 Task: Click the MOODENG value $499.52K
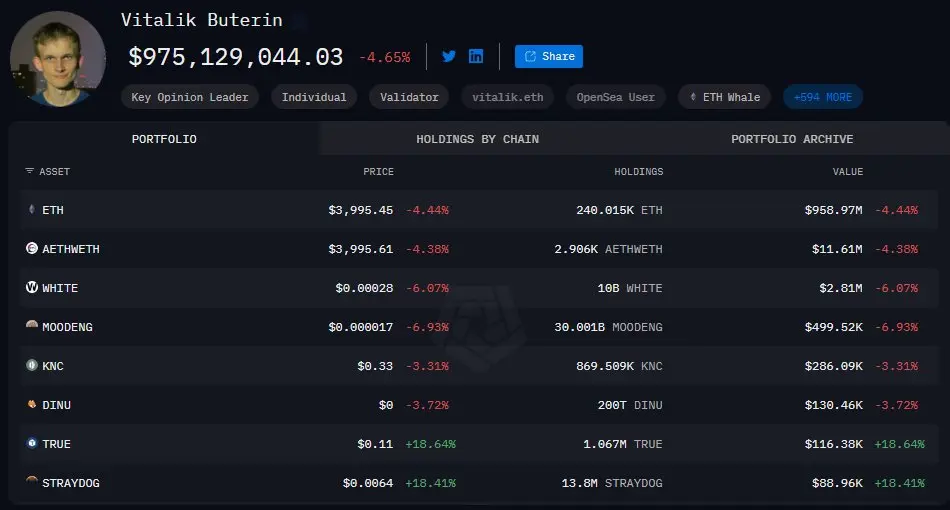[834, 327]
